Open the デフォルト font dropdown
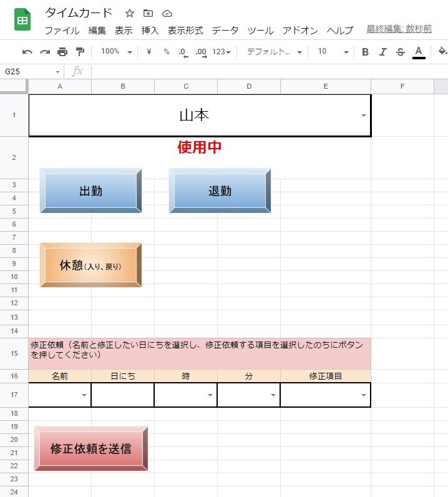This screenshot has height=497, width=448. [275, 52]
